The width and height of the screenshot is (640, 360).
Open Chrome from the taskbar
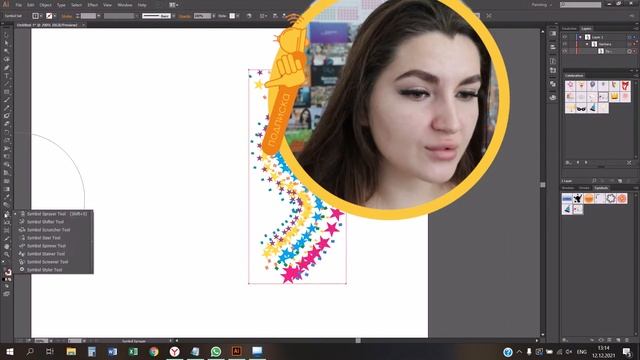(x=154, y=351)
